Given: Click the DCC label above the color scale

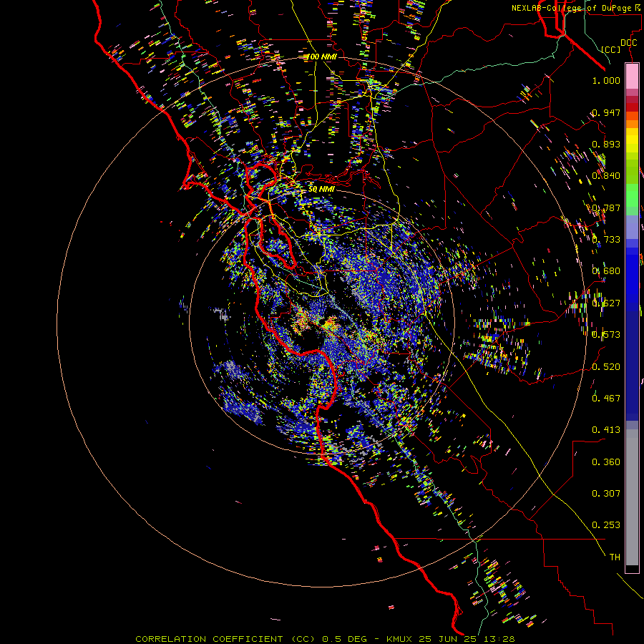Looking at the screenshot, I should pyautogui.click(x=628, y=43).
